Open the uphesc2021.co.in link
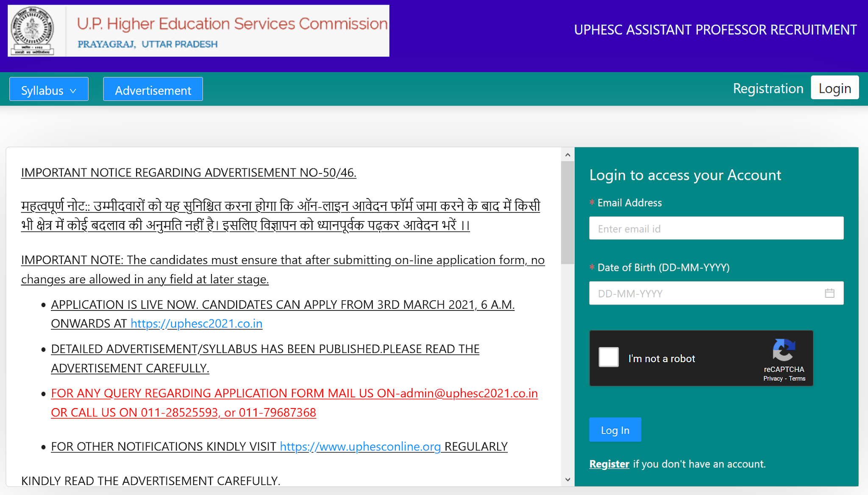 point(196,324)
